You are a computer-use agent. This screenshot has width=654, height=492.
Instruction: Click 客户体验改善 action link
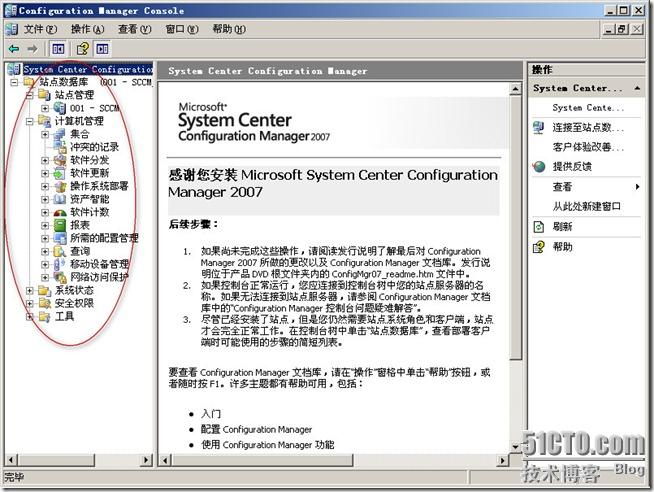point(588,147)
